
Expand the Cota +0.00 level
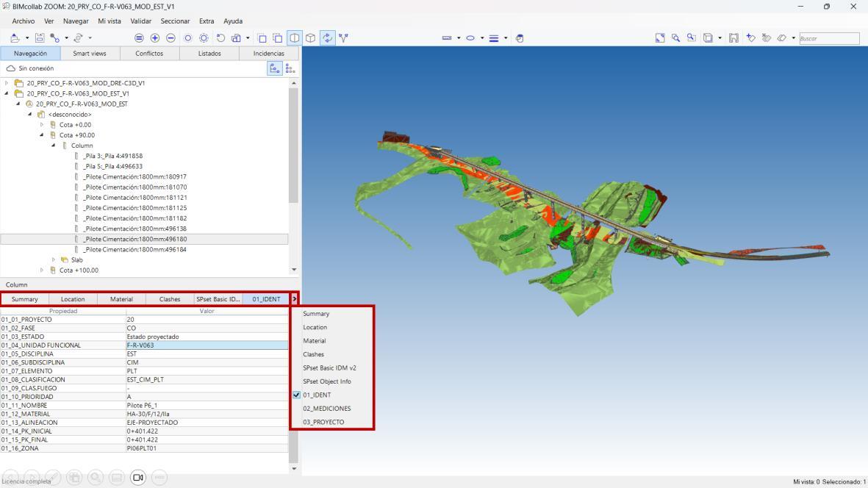41,125
